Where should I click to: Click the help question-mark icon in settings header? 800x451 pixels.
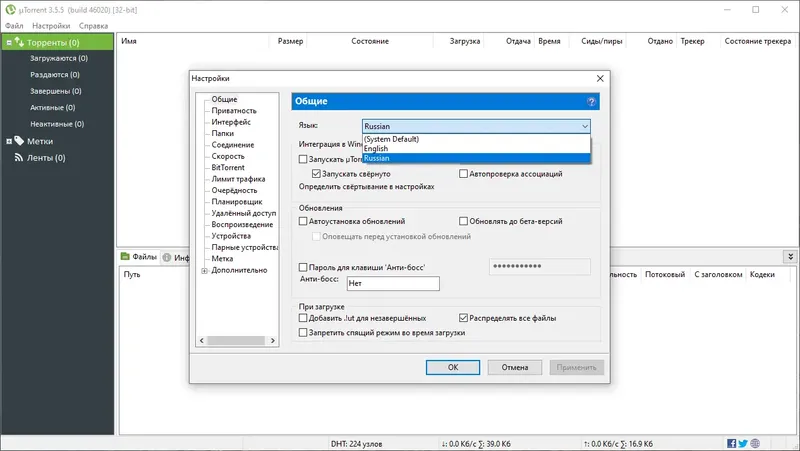[x=591, y=102]
